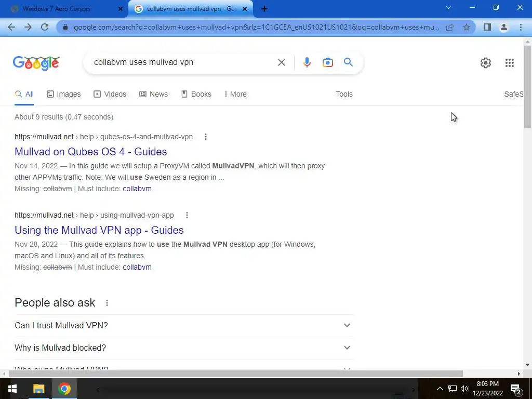
Task: Click the vertical scrollbar thumb
Action: pos(527,87)
